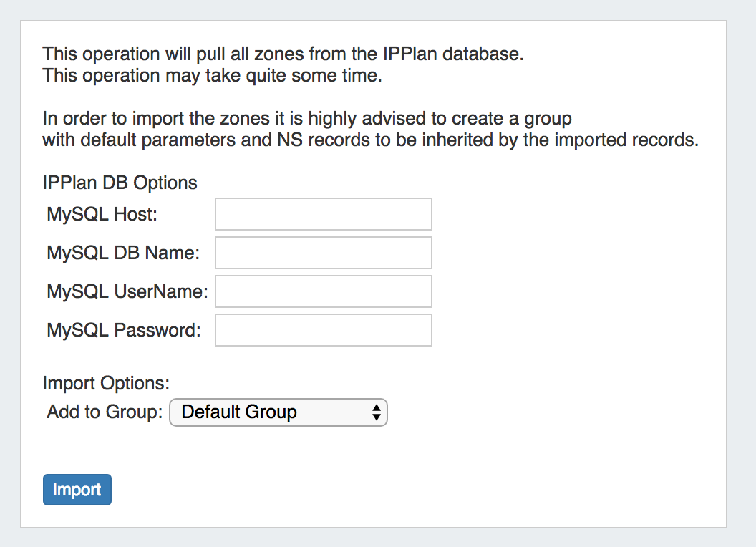This screenshot has width=756, height=547.
Task: Click the up-down arrows on the group selector
Action: tap(376, 412)
